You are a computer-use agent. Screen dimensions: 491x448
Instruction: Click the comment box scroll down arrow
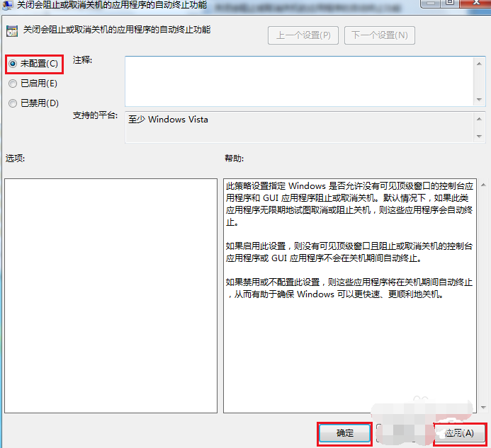tap(479, 100)
